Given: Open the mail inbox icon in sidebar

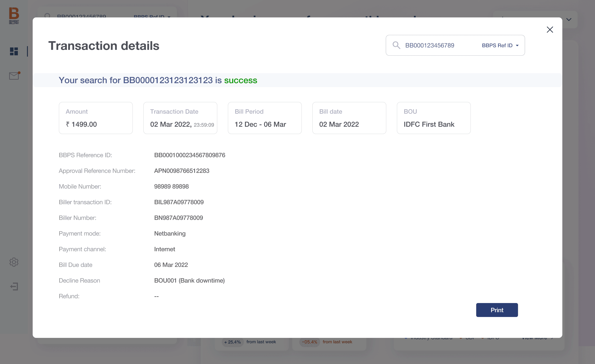Looking at the screenshot, I should (x=14, y=76).
